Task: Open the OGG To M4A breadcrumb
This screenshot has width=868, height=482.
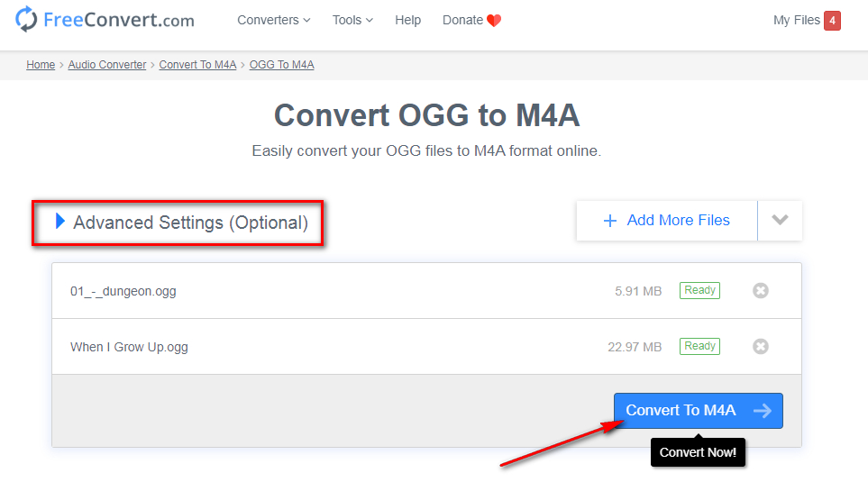Action: click(x=281, y=65)
